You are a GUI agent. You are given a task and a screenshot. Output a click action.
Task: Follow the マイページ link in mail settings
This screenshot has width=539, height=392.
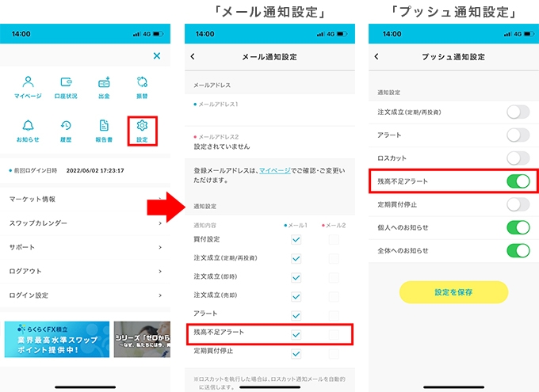[274, 170]
